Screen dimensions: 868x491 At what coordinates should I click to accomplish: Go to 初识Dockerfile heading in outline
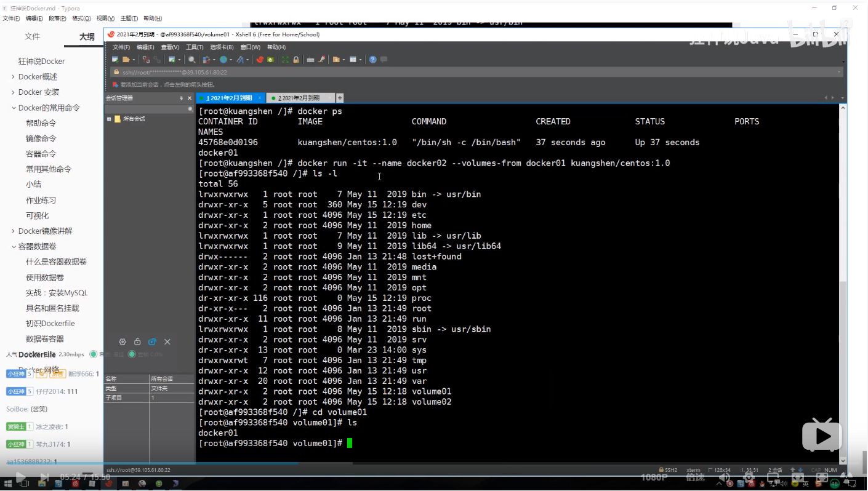click(50, 324)
